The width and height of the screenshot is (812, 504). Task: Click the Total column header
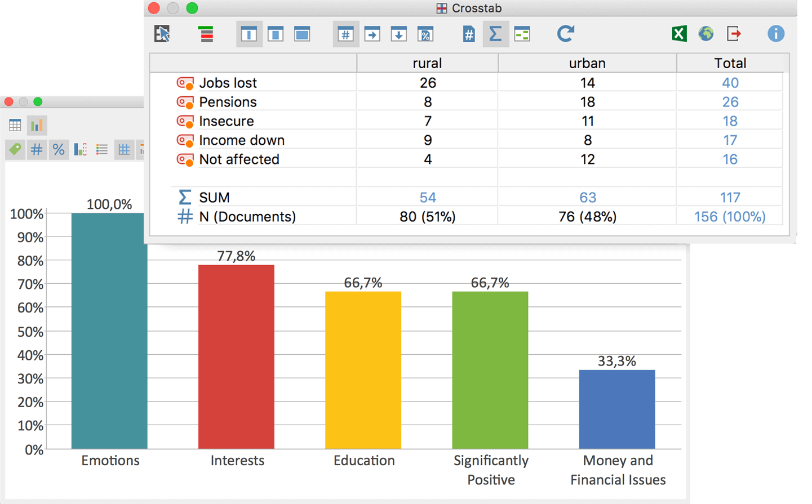pos(730,63)
